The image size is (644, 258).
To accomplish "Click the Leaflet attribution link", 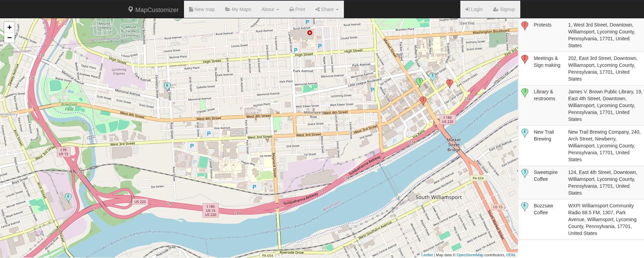I will tap(427, 255).
